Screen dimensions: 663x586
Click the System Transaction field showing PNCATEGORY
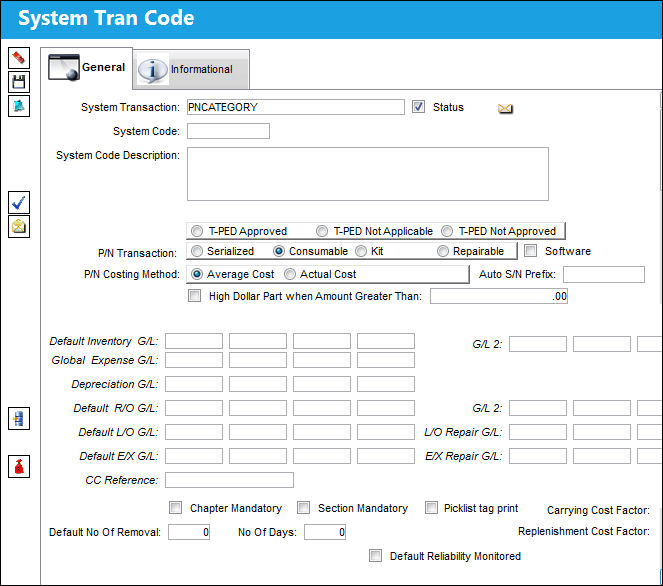(x=296, y=107)
